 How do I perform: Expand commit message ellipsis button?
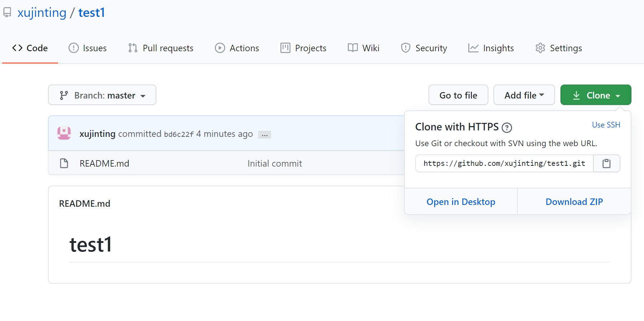click(265, 135)
